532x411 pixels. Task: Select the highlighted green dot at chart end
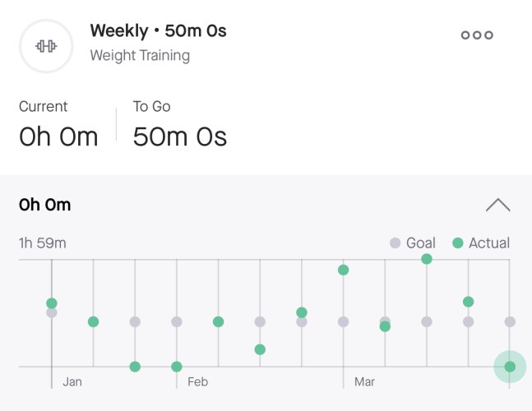[510, 367]
